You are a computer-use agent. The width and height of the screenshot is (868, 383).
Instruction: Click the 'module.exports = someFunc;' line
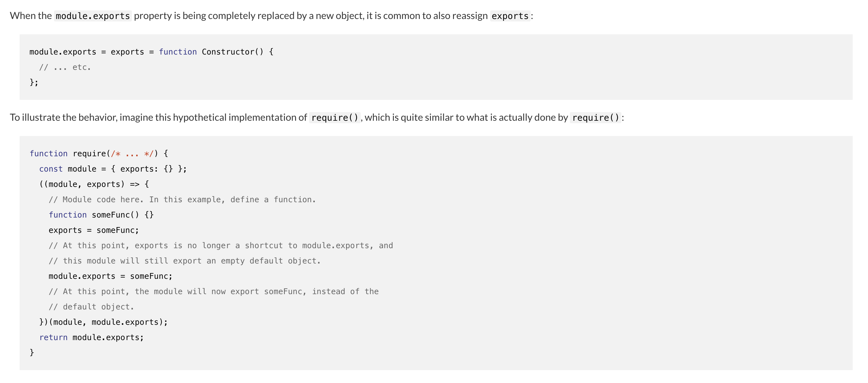(110, 276)
